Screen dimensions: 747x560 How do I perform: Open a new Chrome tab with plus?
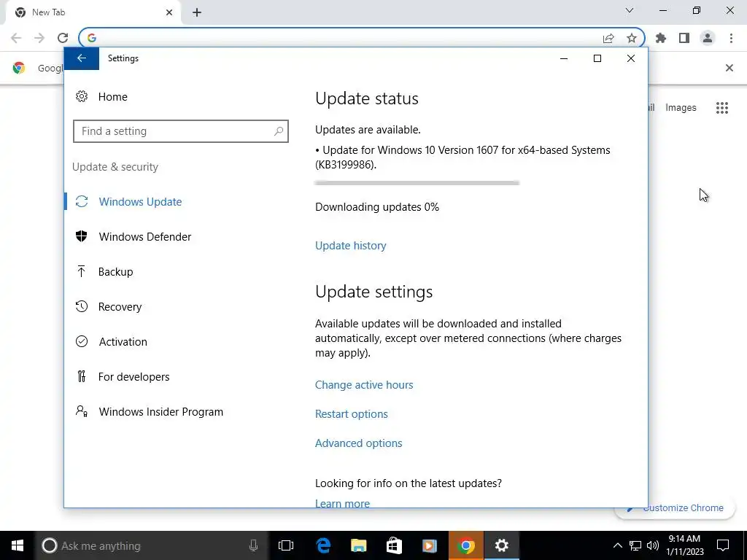[x=197, y=12]
